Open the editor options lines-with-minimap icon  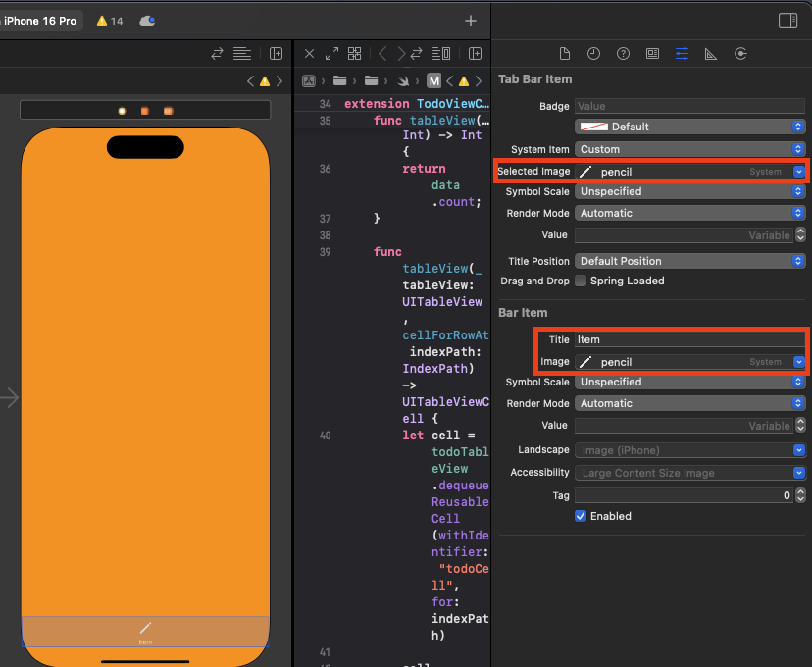coord(441,53)
